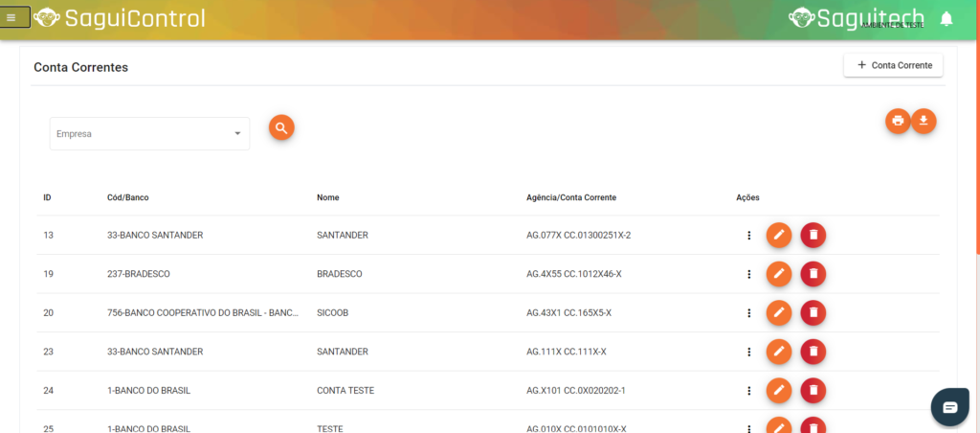Viewport: 980px width, 433px height.
Task: Expand three-dot menu for ID 23 row
Action: tap(748, 352)
